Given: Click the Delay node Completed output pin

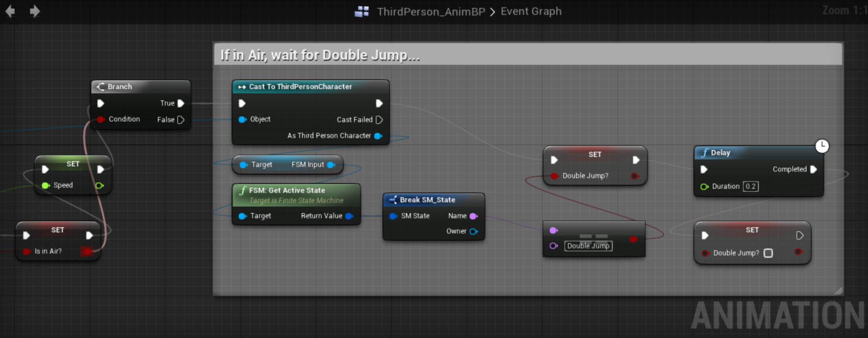Looking at the screenshot, I should pos(813,169).
